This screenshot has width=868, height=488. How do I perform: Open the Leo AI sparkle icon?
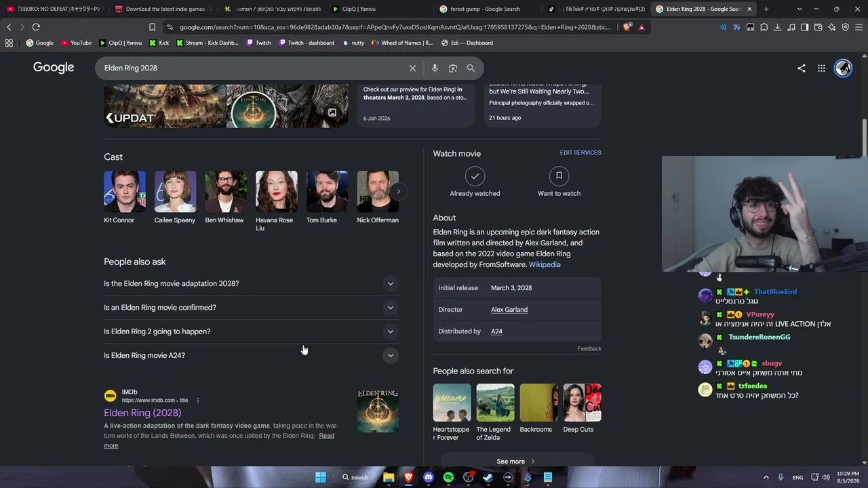(x=831, y=27)
